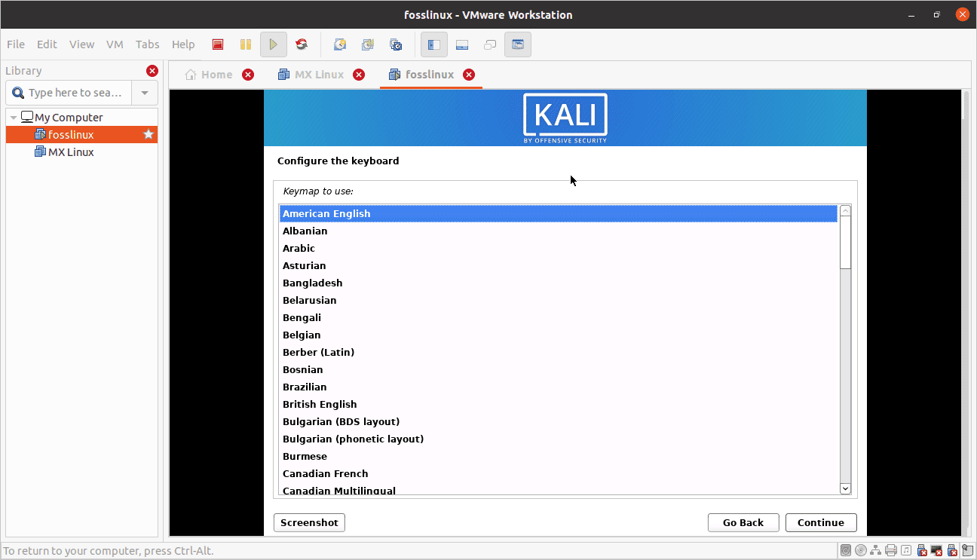
Task: Select the Asturian keymap
Action: click(x=559, y=265)
